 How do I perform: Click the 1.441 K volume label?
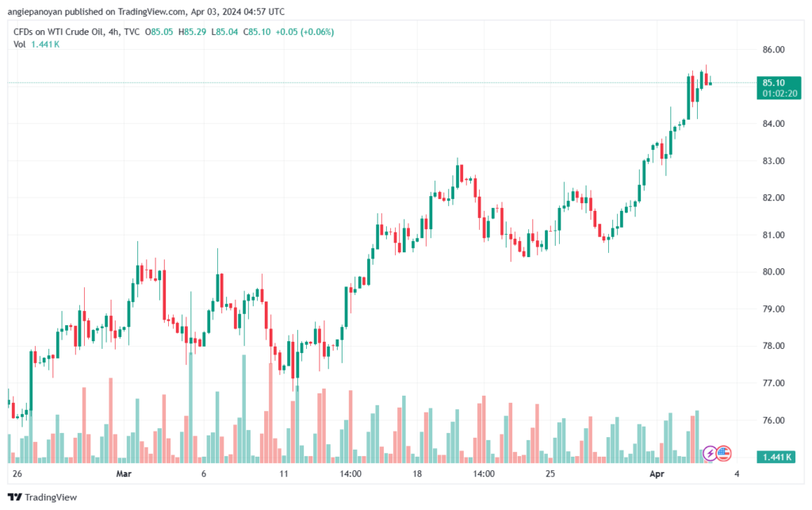[x=776, y=457]
